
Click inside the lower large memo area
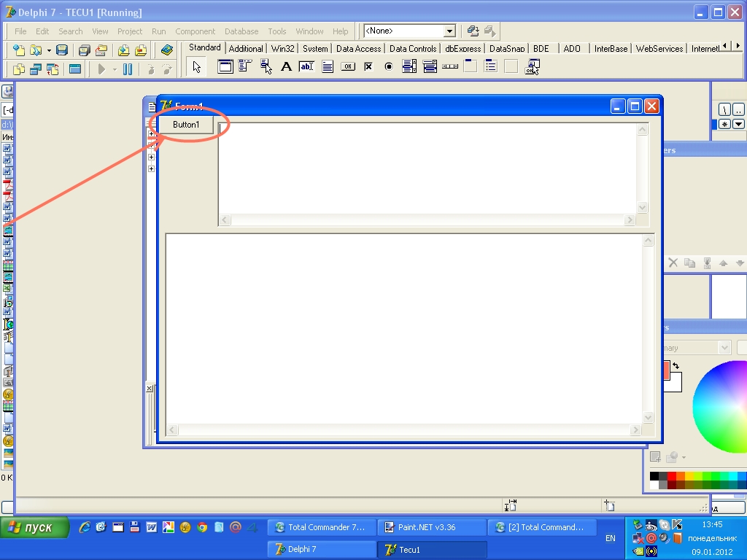404,329
